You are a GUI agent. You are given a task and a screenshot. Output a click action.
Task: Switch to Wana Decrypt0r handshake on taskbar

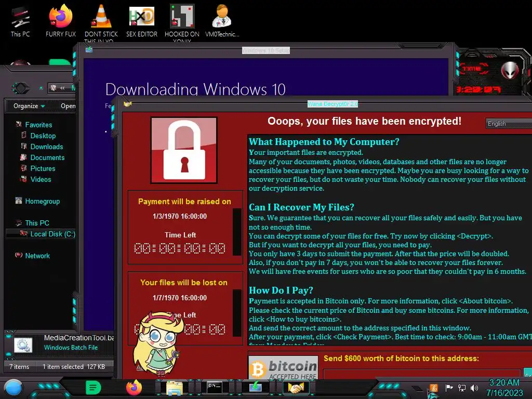pos(296,387)
